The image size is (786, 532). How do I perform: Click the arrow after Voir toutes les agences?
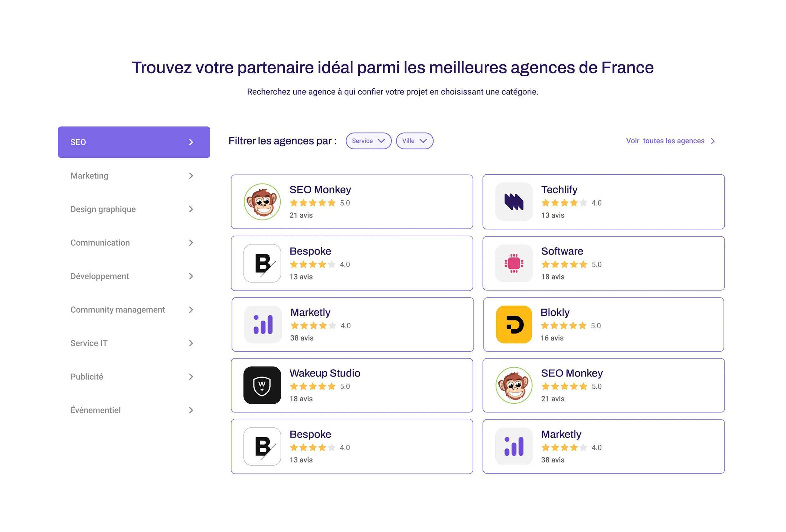(713, 141)
